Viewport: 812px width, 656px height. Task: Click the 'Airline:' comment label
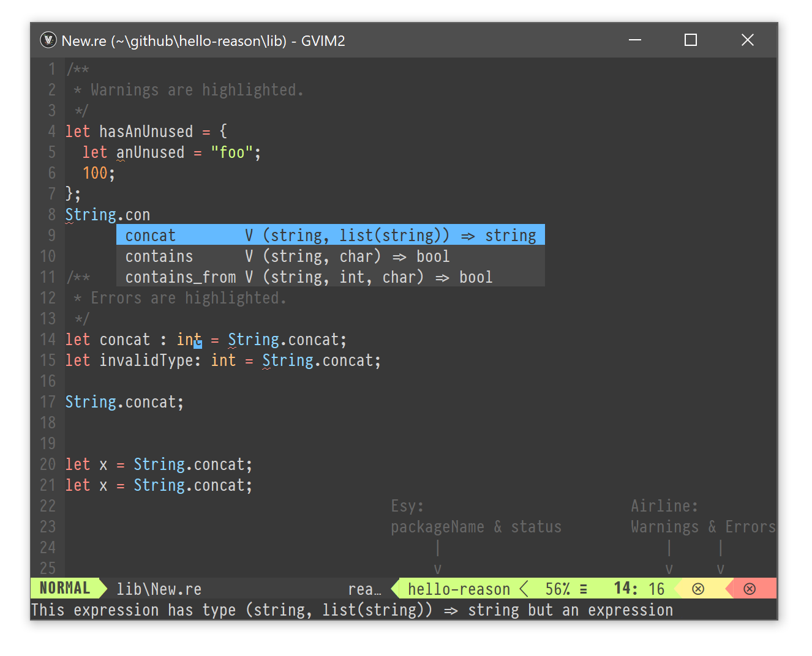[x=664, y=505]
